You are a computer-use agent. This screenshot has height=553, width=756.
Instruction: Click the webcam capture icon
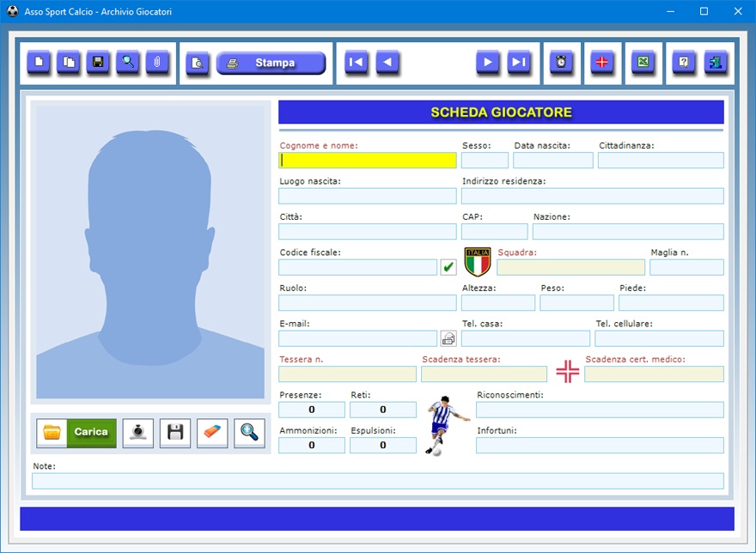[138, 433]
